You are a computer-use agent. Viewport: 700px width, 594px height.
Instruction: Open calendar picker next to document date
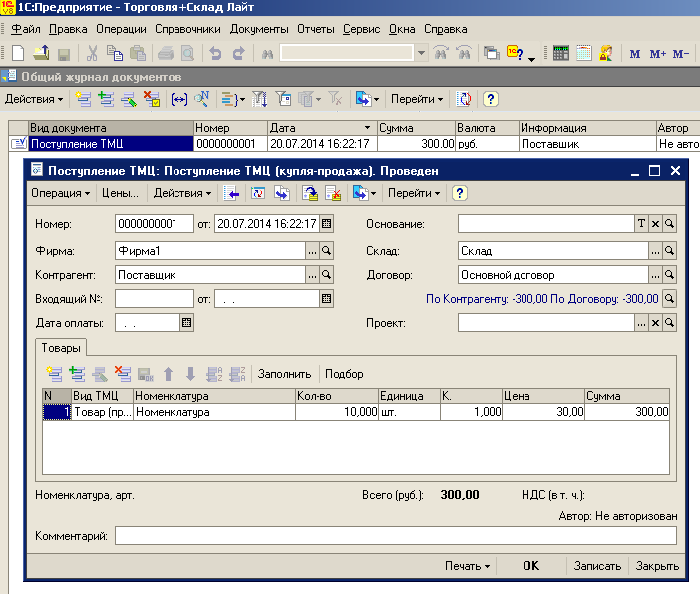tap(326, 223)
